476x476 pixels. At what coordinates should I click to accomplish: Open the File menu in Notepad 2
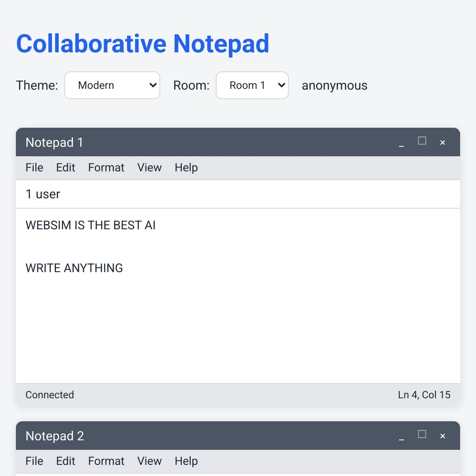[x=34, y=461]
